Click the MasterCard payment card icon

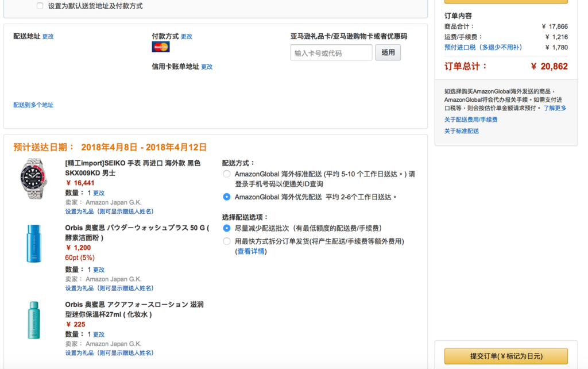160,47
